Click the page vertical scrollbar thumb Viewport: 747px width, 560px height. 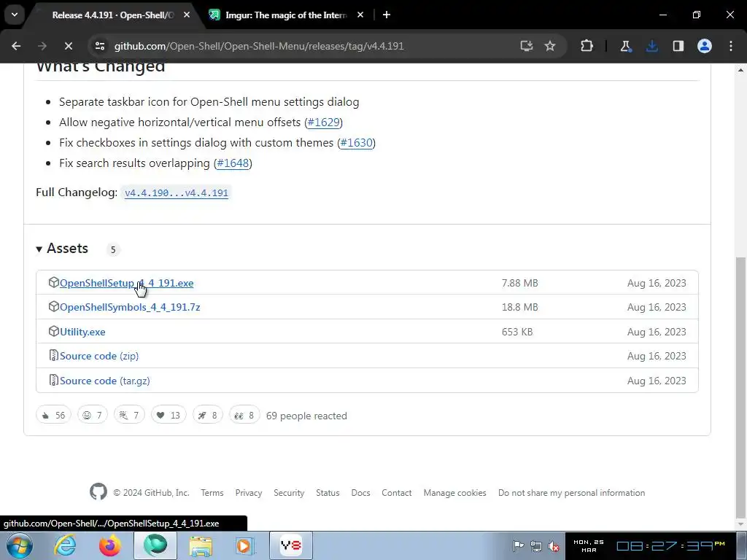pyautogui.click(x=740, y=386)
